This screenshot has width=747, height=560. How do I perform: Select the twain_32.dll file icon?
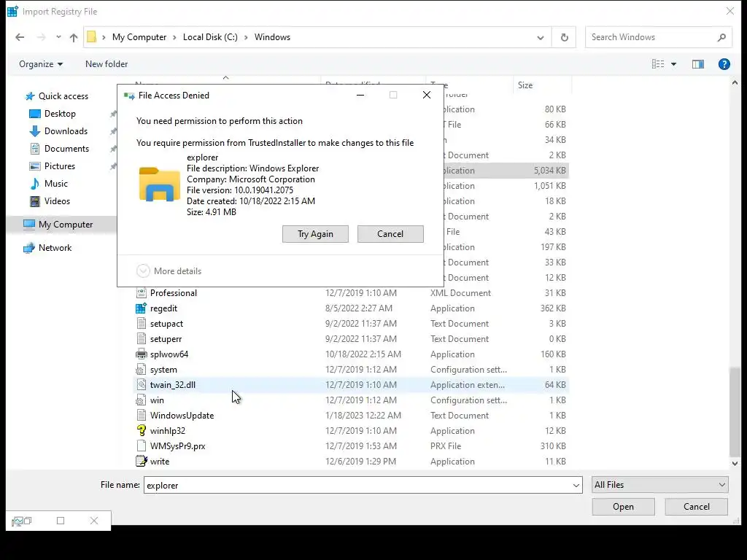[x=141, y=385]
